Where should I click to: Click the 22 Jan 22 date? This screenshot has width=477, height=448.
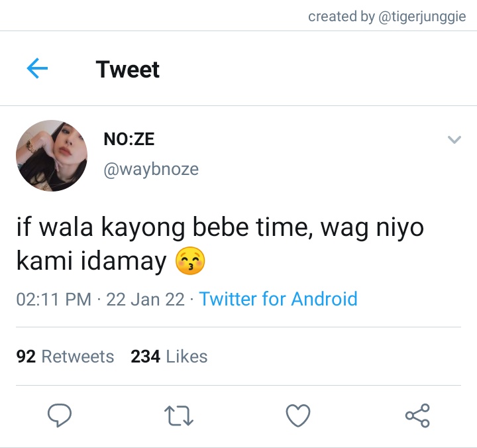coord(145,299)
